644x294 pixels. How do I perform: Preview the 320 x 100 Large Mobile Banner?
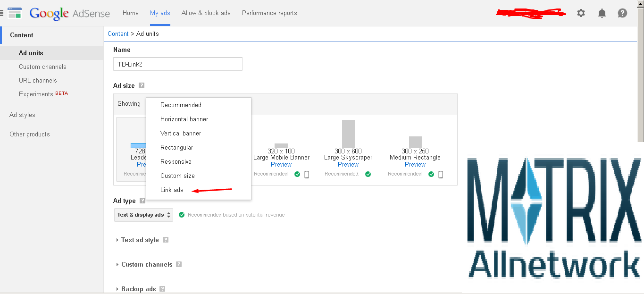[x=281, y=165]
